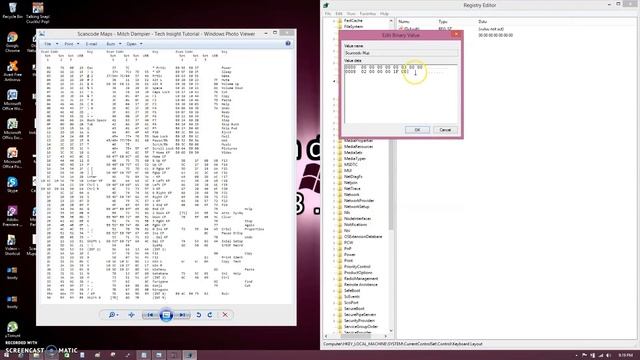
Task: Click OK in Edit Binary Value dialog
Action: pyautogui.click(x=417, y=129)
